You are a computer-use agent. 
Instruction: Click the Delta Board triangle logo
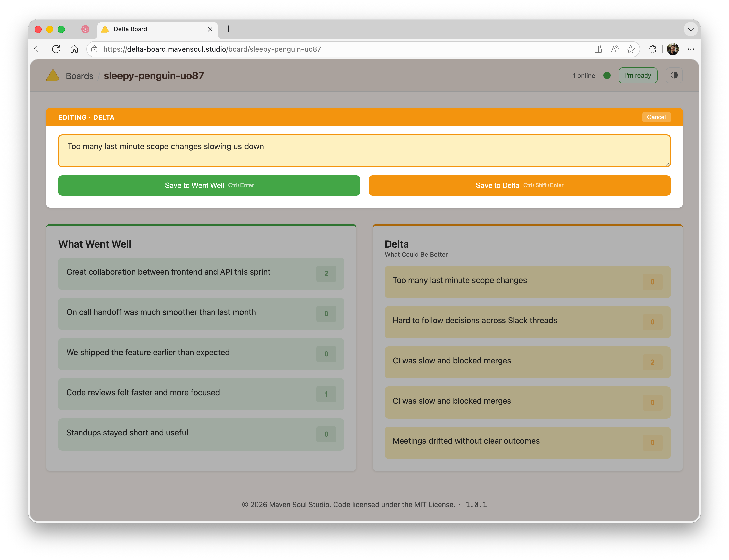53,76
